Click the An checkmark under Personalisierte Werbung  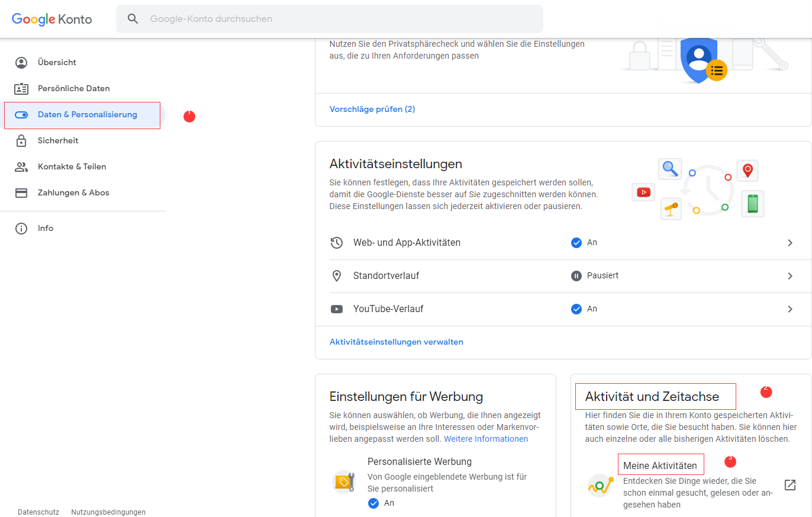point(373,503)
